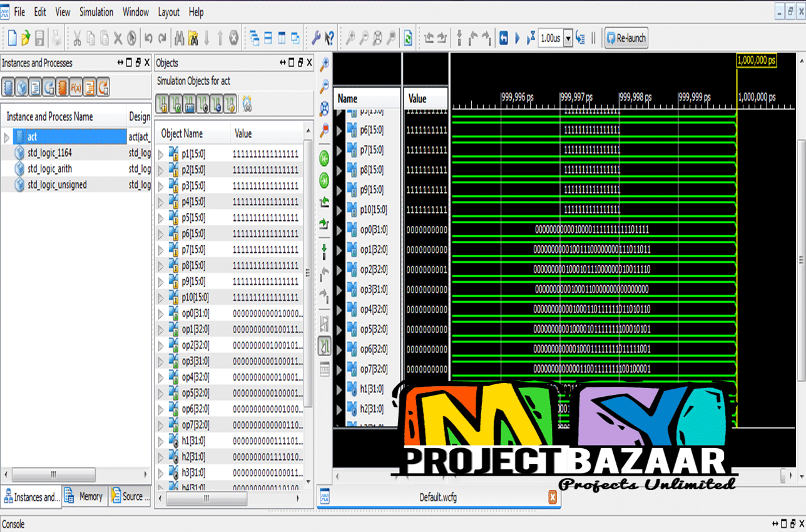Switch to the Memory tab
This screenshot has width=806, height=532.
coord(84,496)
